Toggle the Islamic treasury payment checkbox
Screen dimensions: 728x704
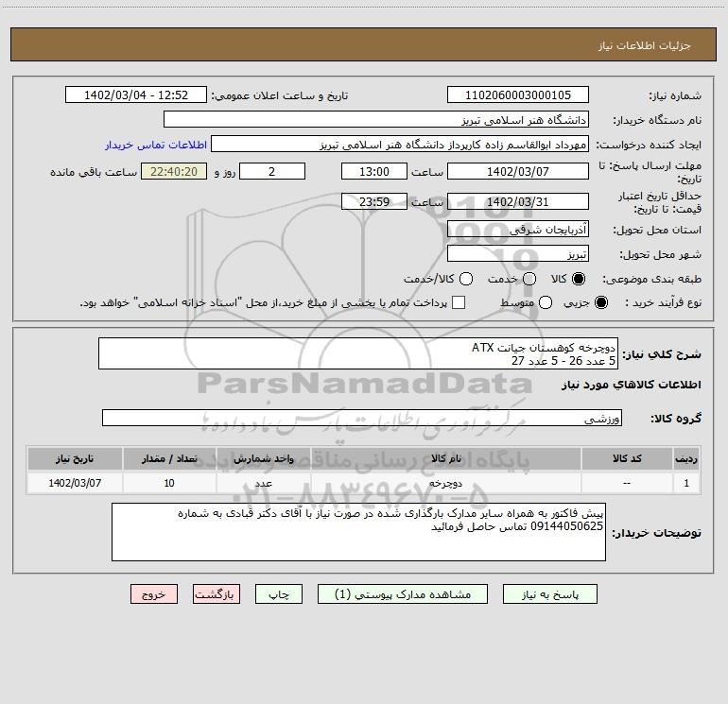(x=459, y=302)
